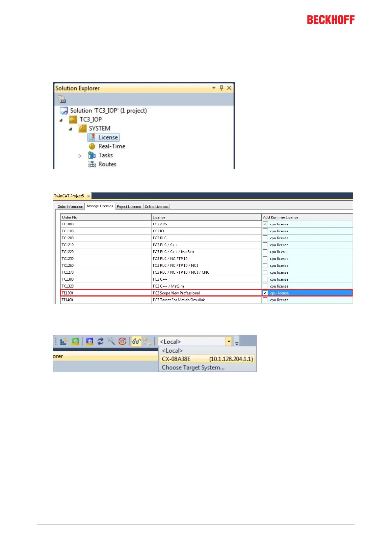Click the Activate Configuration toolbar icon
The height and width of the screenshot is (554, 392).
64,341
